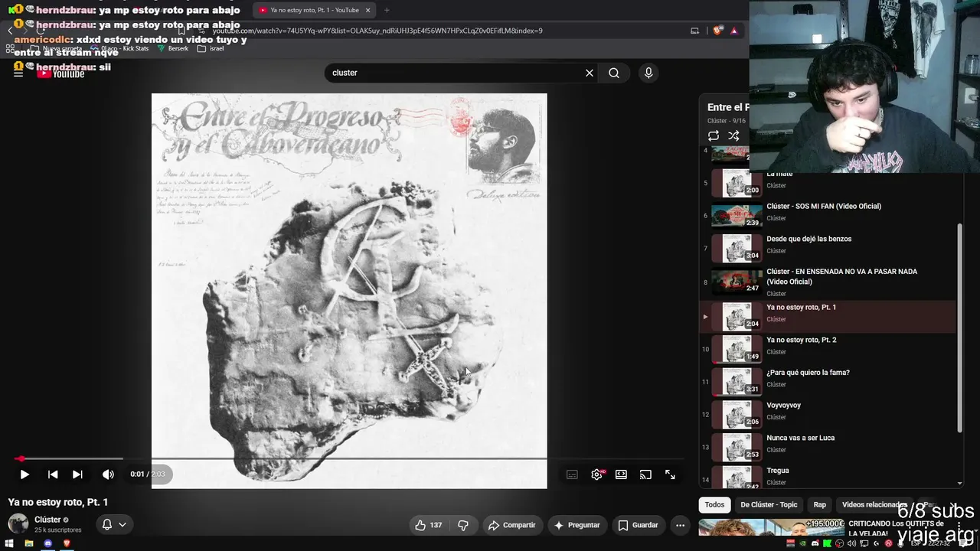The image size is (980, 551).
Task: Switch to theater mode view
Action: pos(621,474)
